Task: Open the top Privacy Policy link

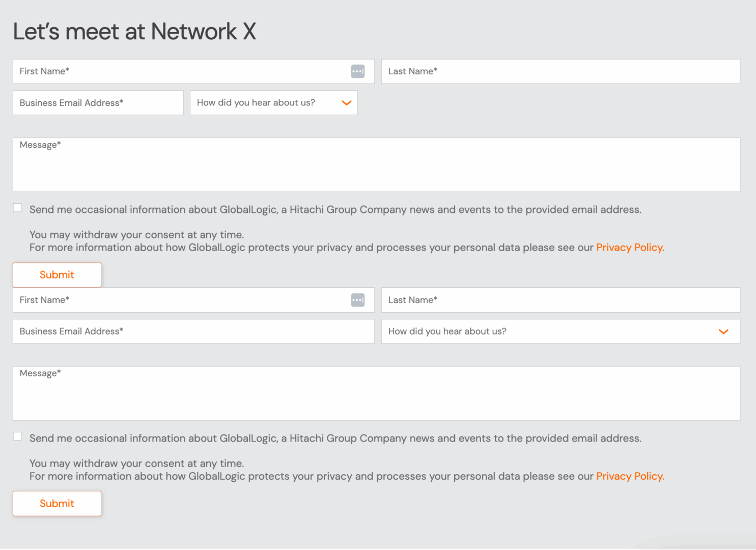Action: point(630,248)
